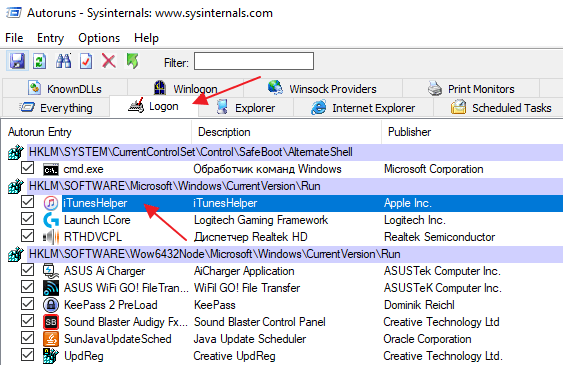Click the registry icon beside SafeBoot\AlternateShell key
This screenshot has width=563, height=365.
16,152
